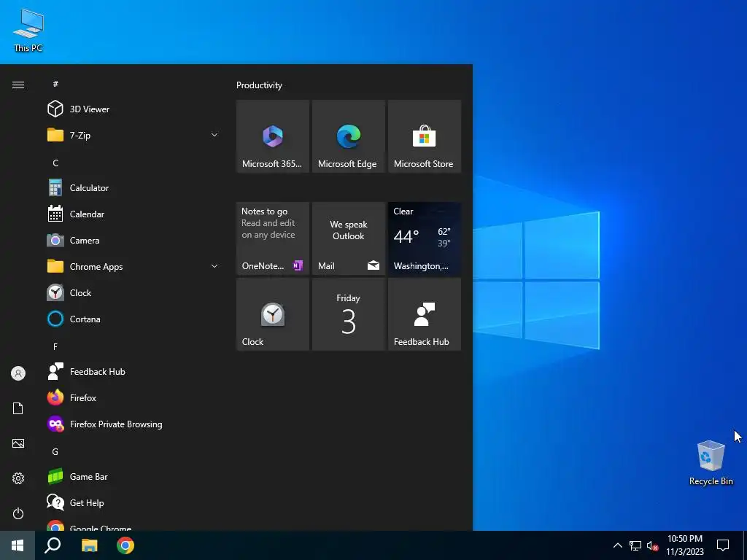Image resolution: width=747 pixels, height=560 pixels.
Task: Launch the Camera app
Action: [x=133, y=240]
